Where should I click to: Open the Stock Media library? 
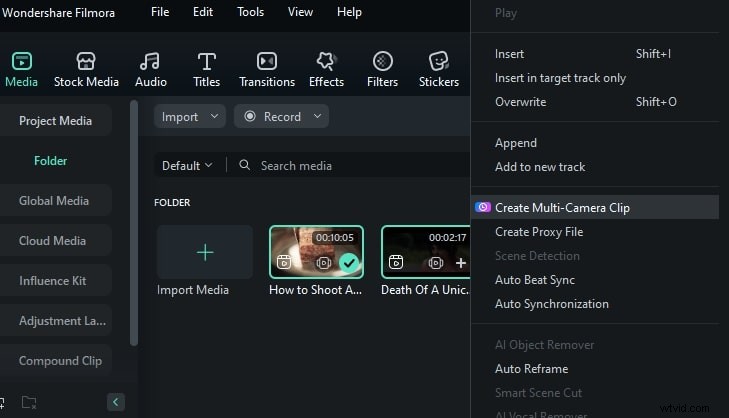(86, 70)
